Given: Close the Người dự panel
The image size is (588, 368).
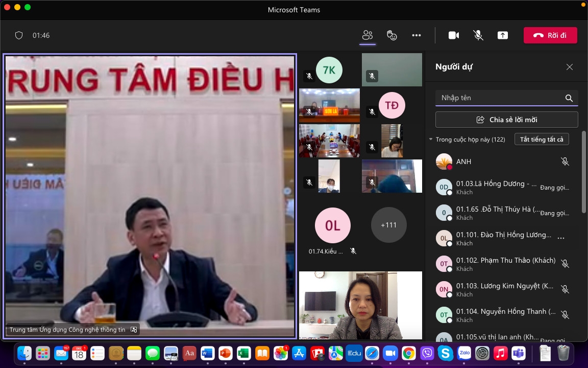Looking at the screenshot, I should pos(570,67).
